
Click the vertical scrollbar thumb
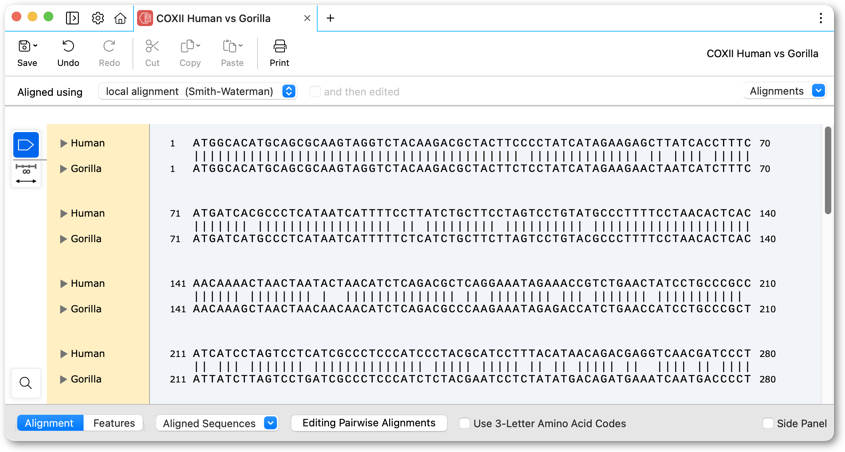click(x=828, y=170)
